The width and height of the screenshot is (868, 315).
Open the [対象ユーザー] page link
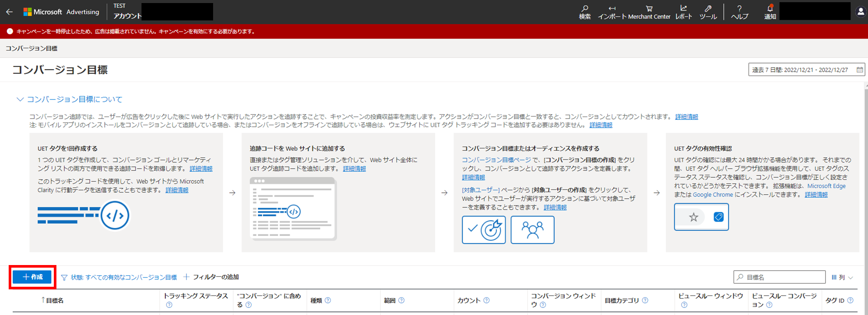(x=481, y=190)
